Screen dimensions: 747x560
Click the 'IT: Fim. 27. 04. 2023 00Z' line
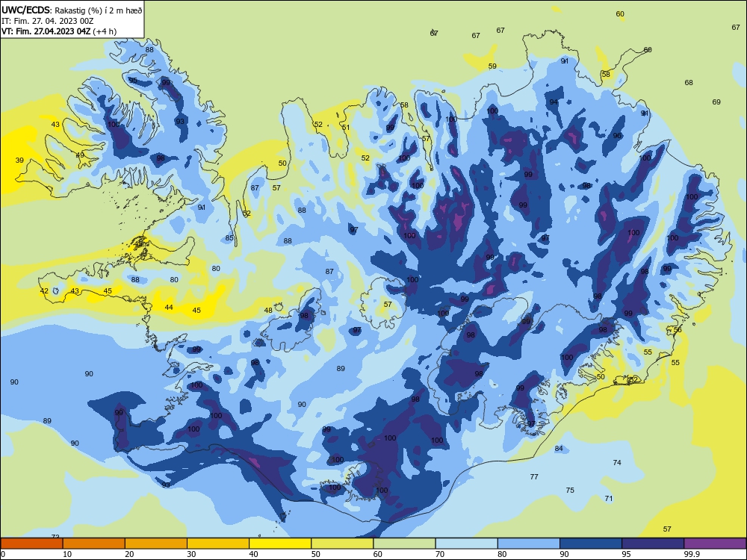coord(48,21)
